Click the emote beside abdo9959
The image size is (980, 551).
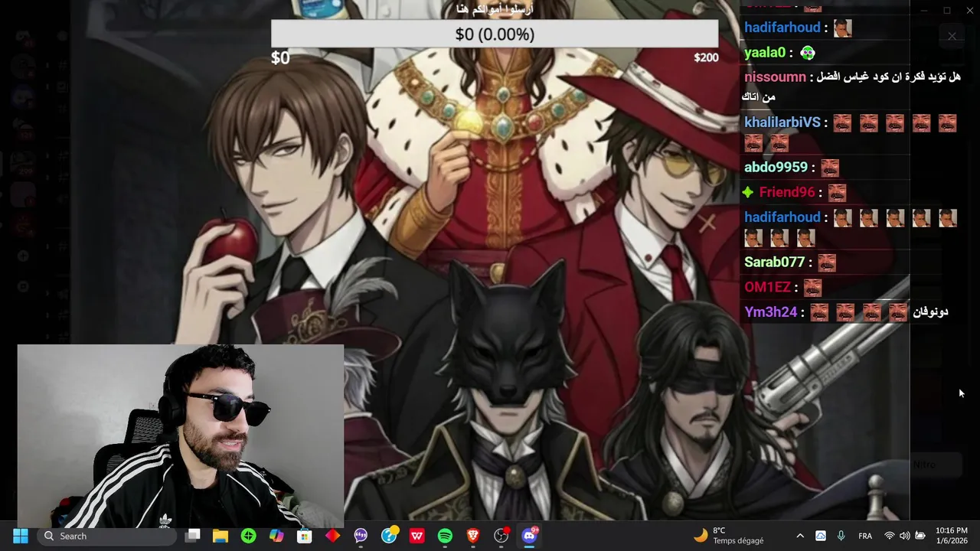coord(830,167)
